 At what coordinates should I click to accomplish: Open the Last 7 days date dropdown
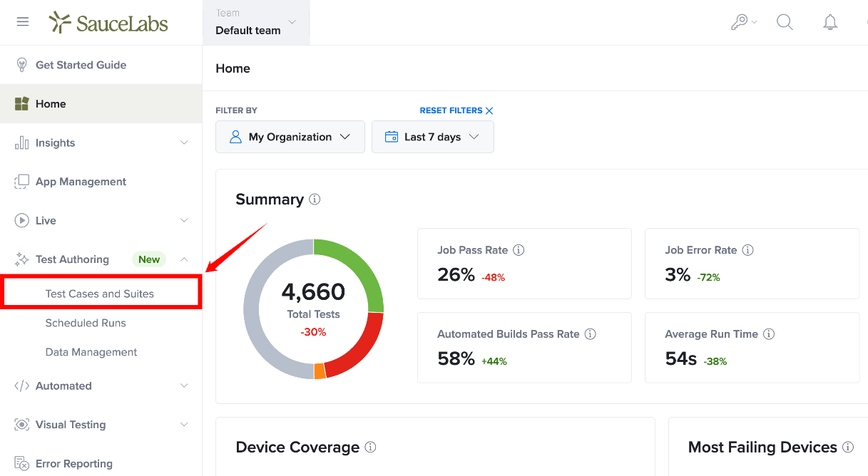coord(433,137)
